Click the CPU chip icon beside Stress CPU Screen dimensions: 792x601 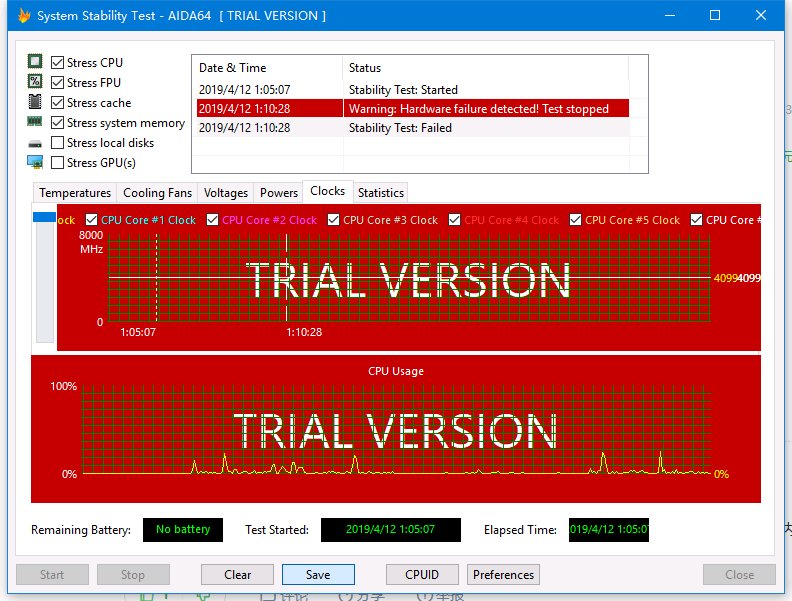[x=35, y=62]
